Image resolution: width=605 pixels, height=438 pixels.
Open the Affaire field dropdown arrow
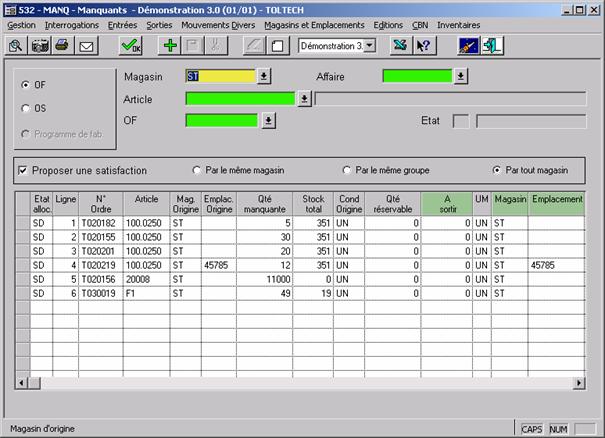[460, 76]
